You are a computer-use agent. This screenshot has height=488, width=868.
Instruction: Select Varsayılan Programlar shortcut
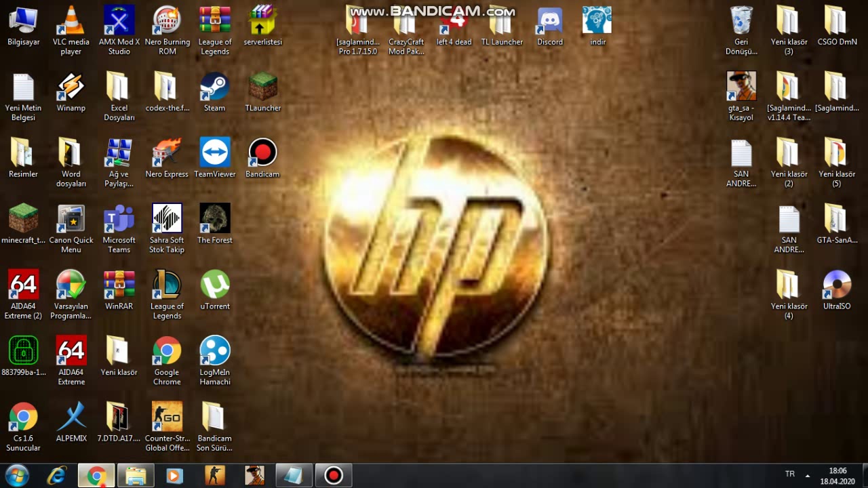[71, 294]
